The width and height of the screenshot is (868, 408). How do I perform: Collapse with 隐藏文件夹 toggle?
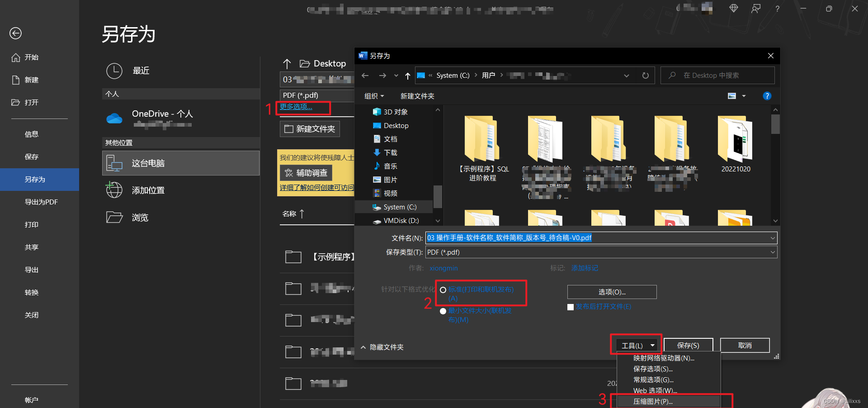click(382, 347)
